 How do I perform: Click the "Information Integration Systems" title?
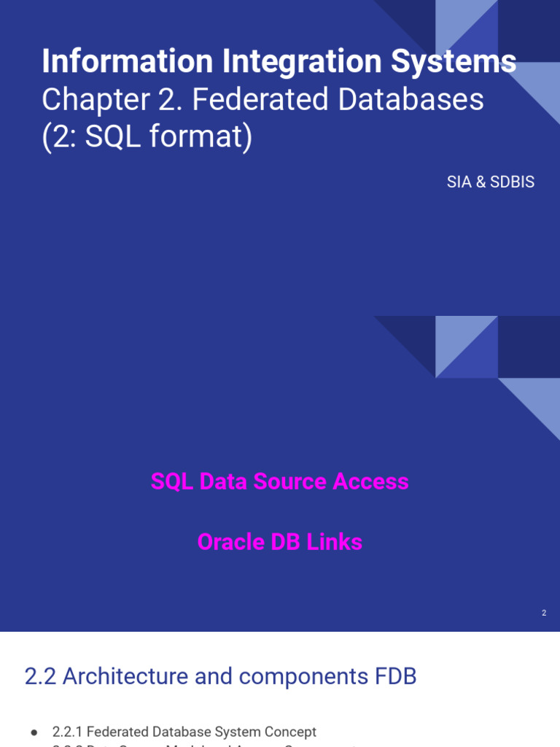[279, 61]
